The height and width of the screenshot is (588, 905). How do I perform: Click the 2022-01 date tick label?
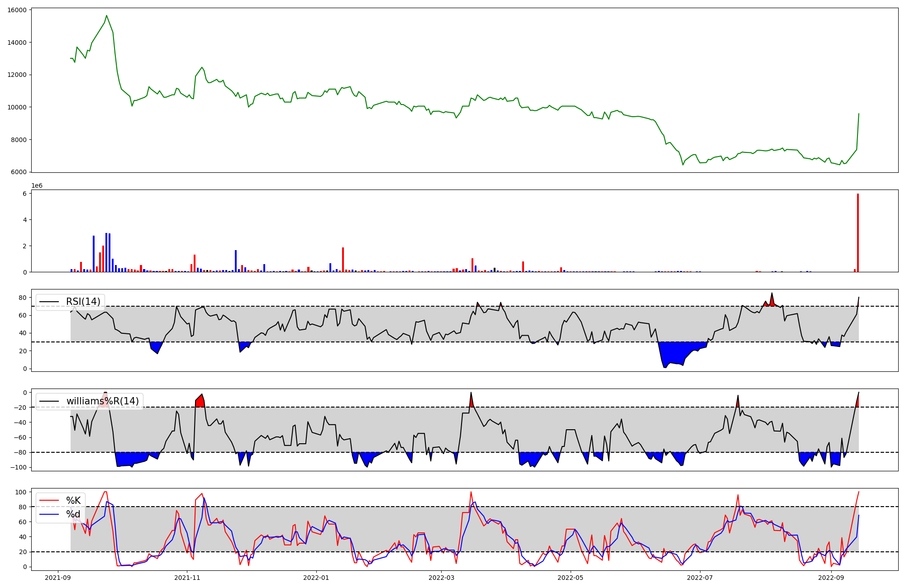[x=316, y=578]
